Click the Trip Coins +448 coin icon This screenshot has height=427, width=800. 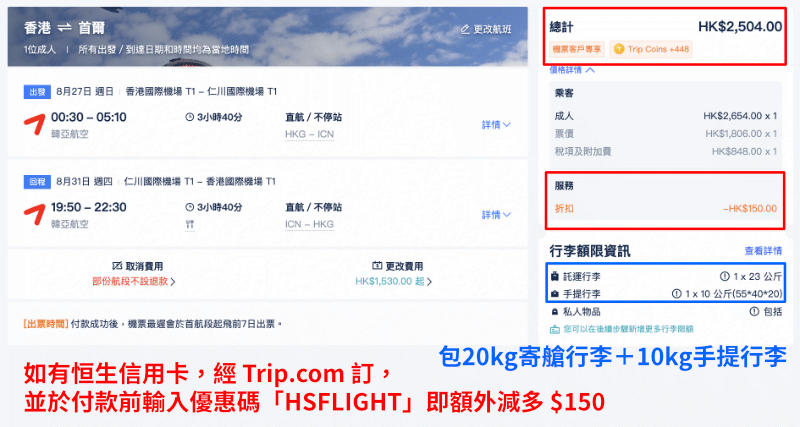click(x=618, y=49)
